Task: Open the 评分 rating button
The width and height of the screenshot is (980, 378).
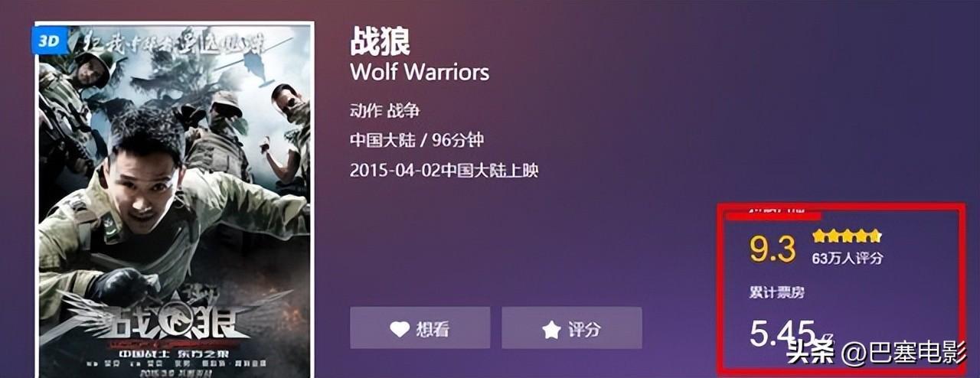Action: pyautogui.click(x=572, y=327)
